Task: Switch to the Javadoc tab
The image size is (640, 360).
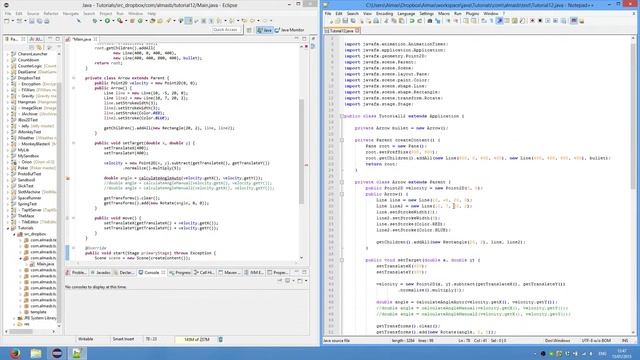Action: point(100,272)
